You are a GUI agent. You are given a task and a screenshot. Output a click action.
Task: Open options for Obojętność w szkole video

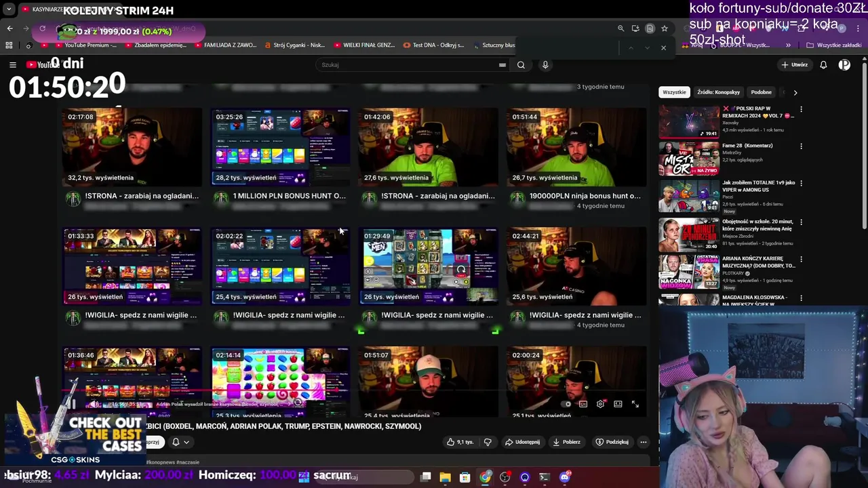(801, 222)
